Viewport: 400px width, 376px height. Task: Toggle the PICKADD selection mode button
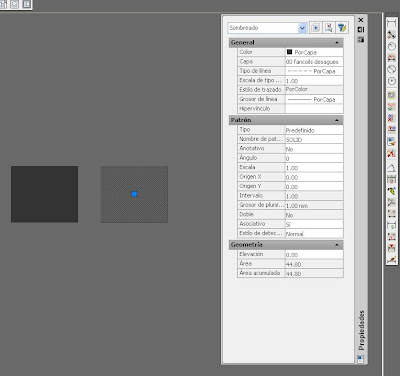click(315, 28)
